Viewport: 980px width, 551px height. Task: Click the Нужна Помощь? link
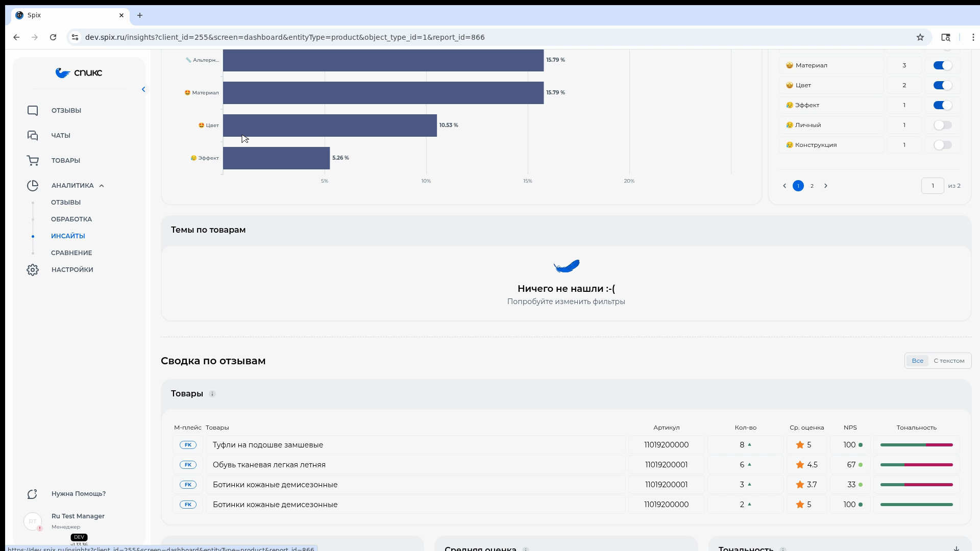(x=79, y=494)
